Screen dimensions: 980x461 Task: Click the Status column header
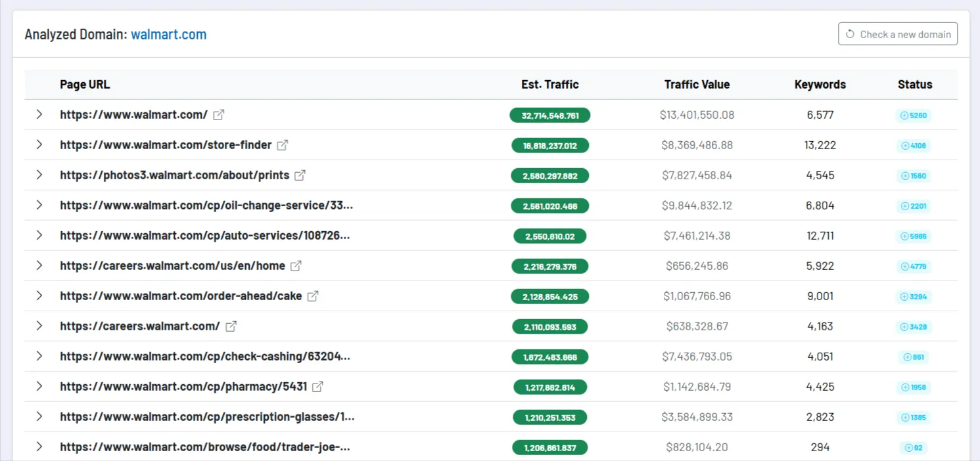coord(915,84)
